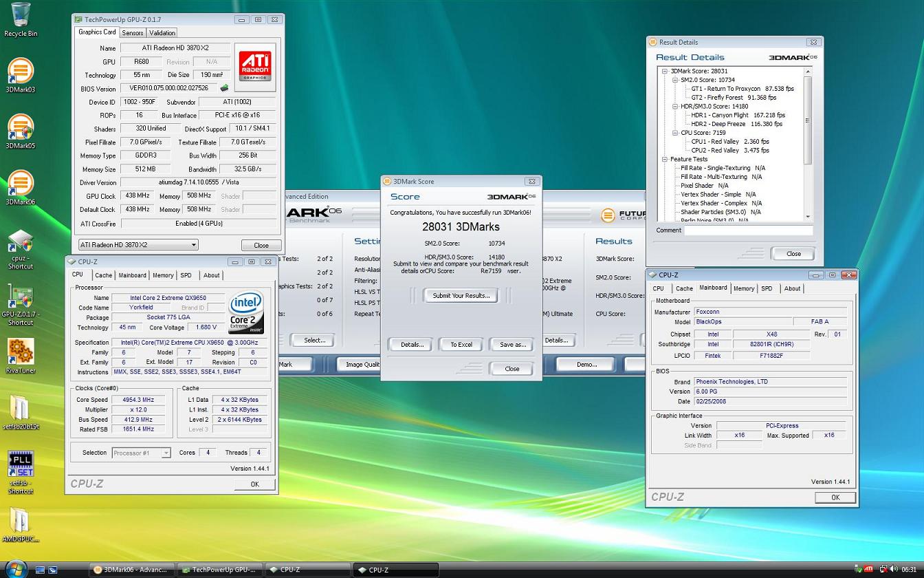
Task: Collapse the 3DMark Score tree node
Action: [x=665, y=71]
